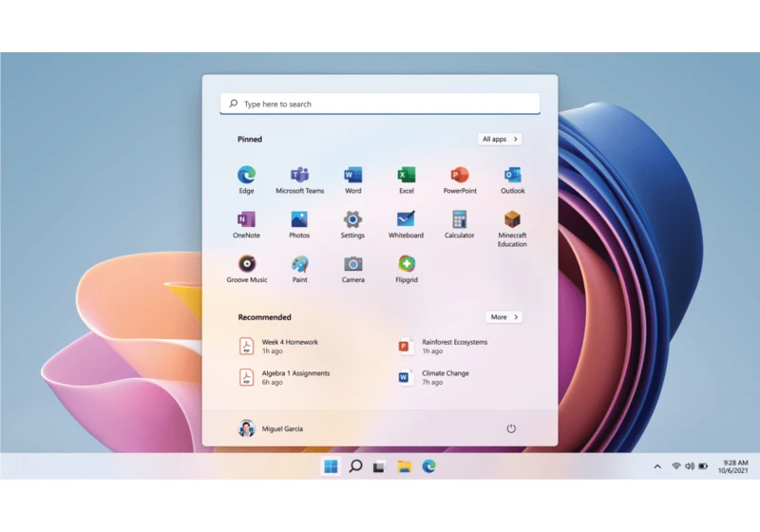Open Miguel Garcia account menu

click(x=271, y=428)
